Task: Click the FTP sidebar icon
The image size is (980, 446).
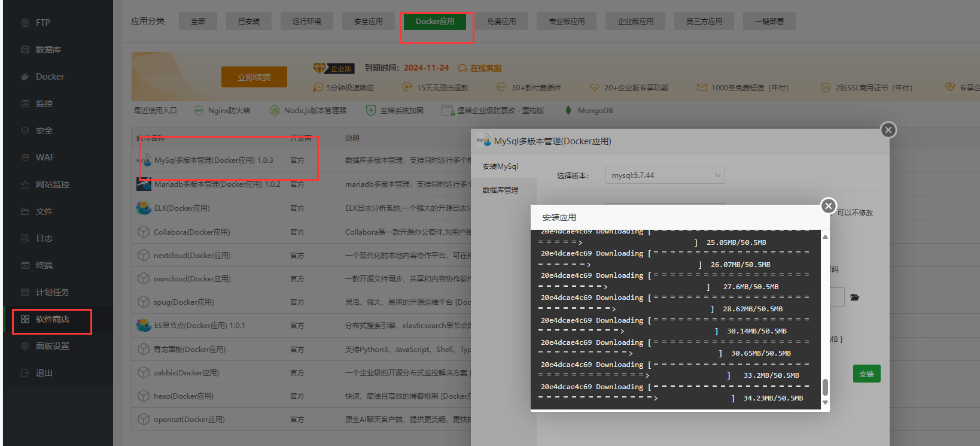Action: (x=25, y=23)
